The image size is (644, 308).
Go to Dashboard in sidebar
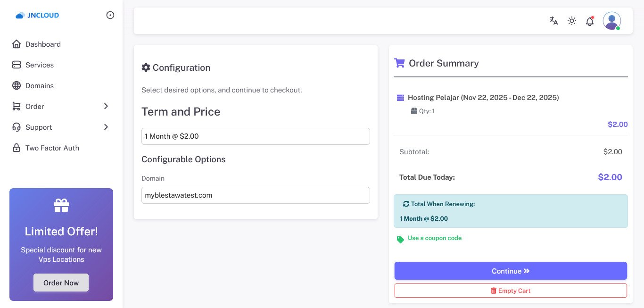point(43,44)
